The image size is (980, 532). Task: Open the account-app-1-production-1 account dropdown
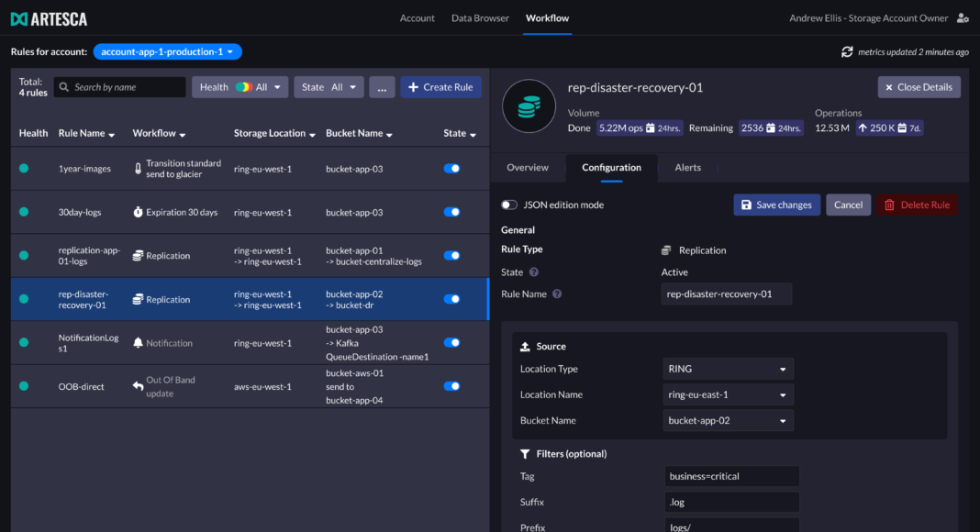pos(168,52)
